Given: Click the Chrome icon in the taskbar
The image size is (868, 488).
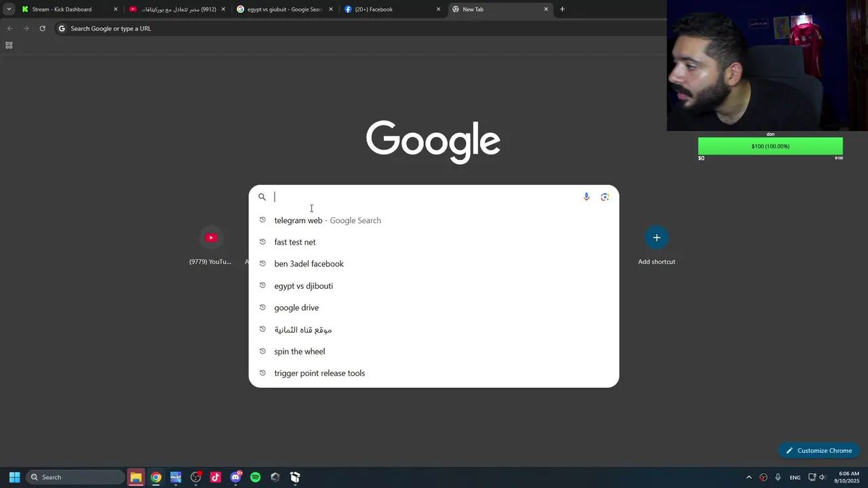Looking at the screenshot, I should [x=156, y=477].
